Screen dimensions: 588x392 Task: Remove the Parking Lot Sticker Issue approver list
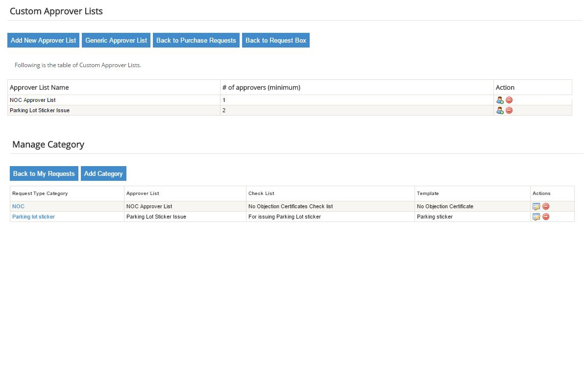pos(509,110)
